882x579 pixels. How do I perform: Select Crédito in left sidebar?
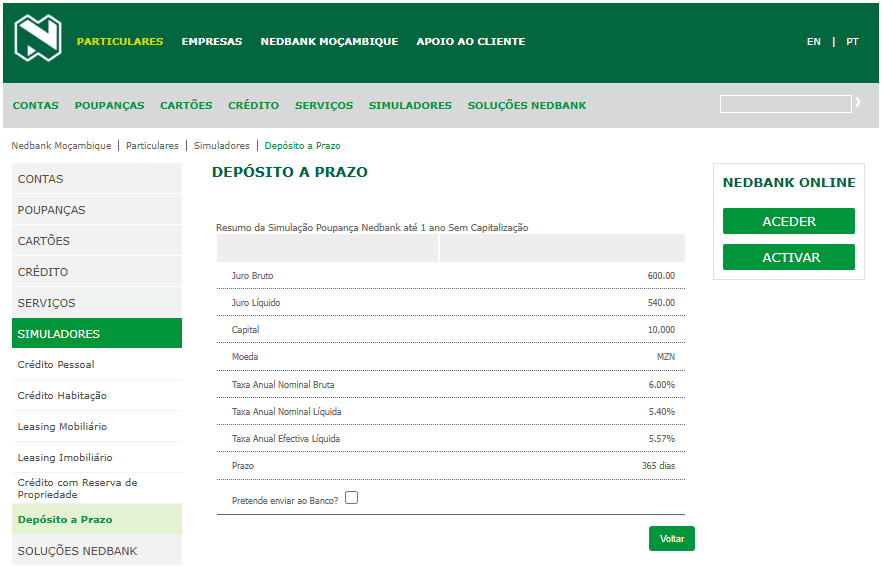tap(97, 271)
